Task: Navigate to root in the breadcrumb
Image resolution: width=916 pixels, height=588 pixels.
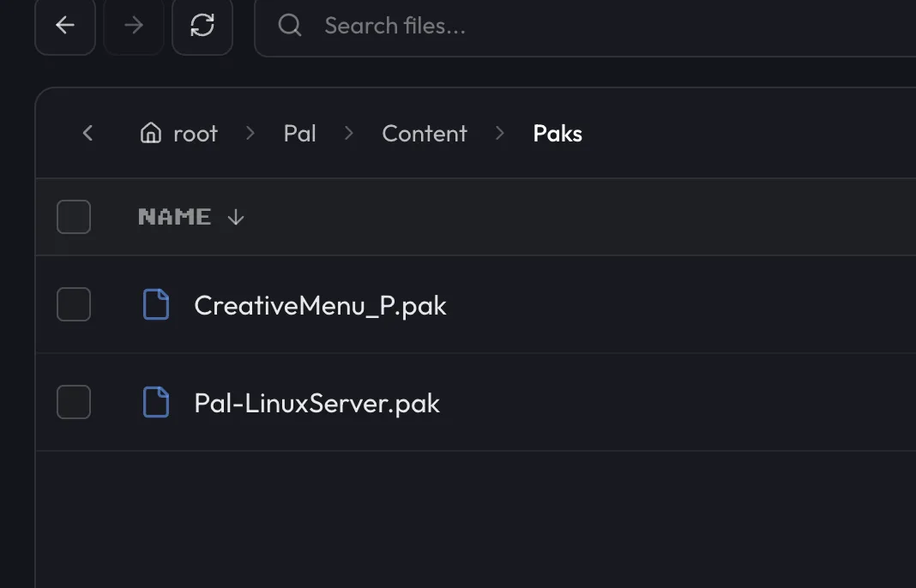Action: [x=195, y=134]
